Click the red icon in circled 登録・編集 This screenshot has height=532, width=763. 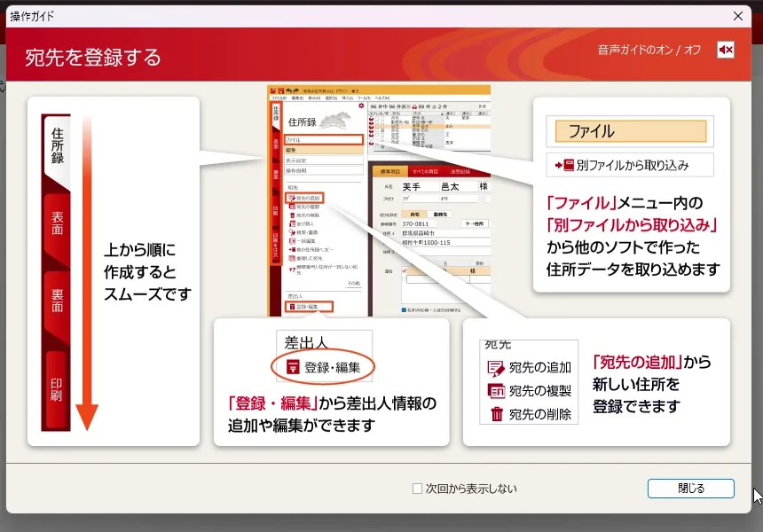[x=293, y=367]
